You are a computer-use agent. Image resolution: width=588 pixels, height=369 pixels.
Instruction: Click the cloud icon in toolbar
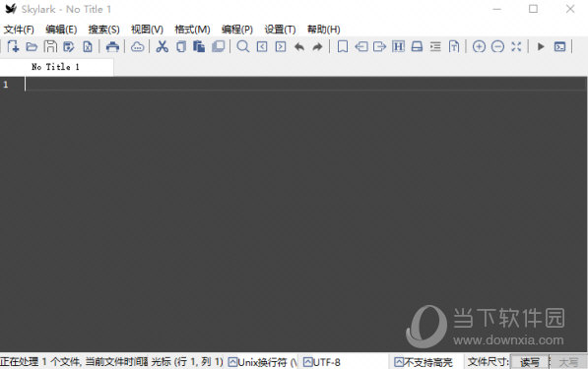[x=137, y=46]
